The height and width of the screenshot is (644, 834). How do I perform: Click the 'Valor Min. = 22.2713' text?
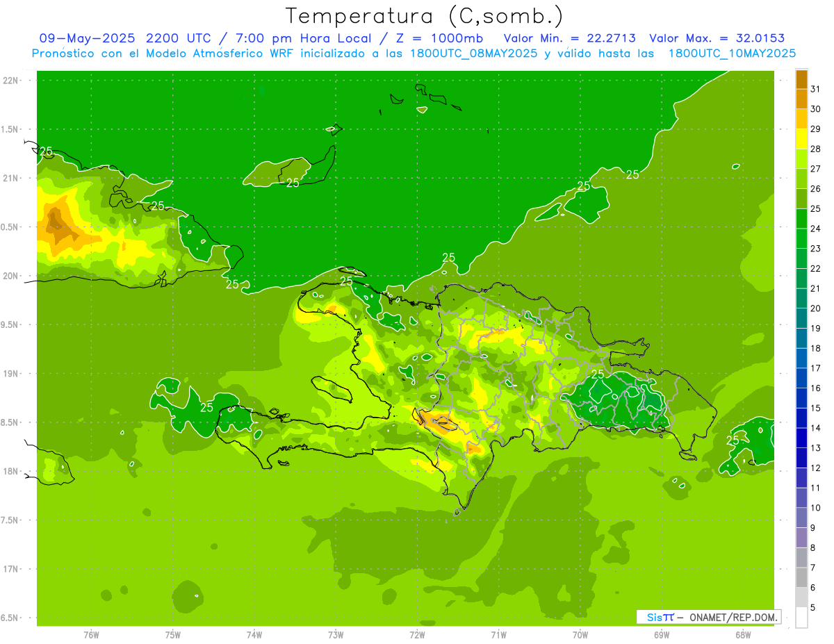coord(571,38)
